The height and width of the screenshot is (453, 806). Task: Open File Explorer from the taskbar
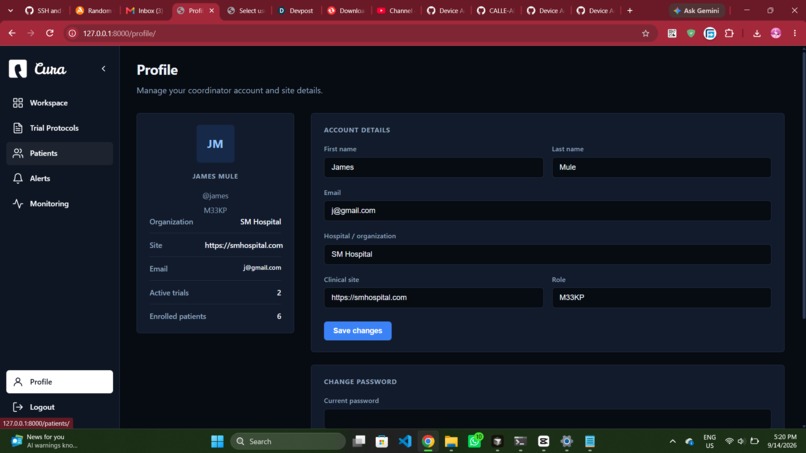click(x=451, y=441)
